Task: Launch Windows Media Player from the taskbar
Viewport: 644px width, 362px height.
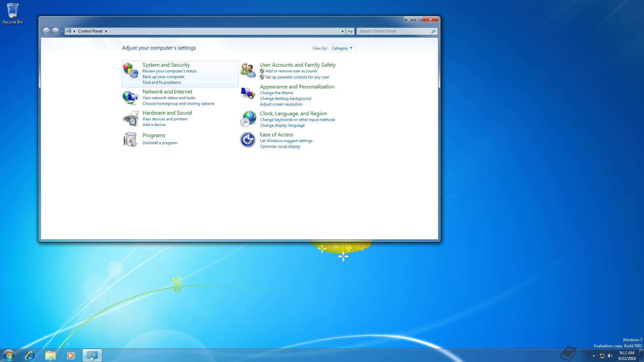Action: click(70, 355)
